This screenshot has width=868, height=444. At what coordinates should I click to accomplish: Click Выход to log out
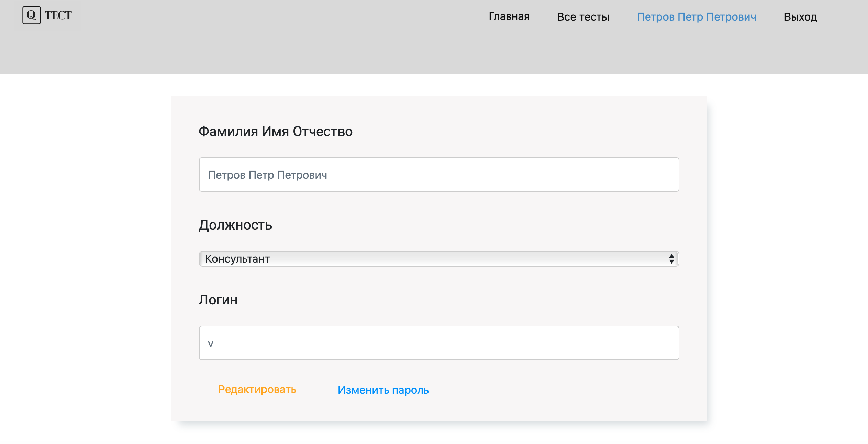pos(800,17)
